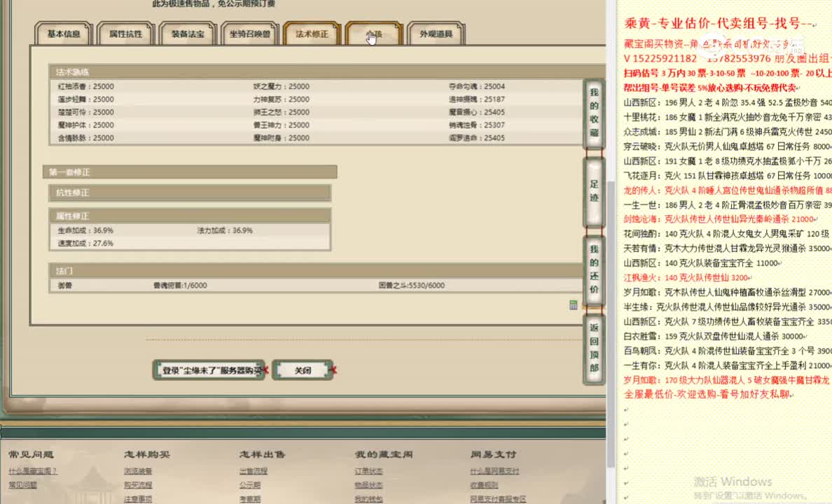Select the 兽魂俯首:1/6000 entry

pyautogui.click(x=181, y=286)
